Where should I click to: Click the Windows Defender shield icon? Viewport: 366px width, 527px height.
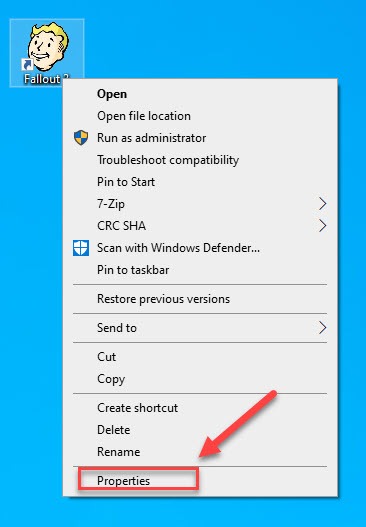coord(81,248)
